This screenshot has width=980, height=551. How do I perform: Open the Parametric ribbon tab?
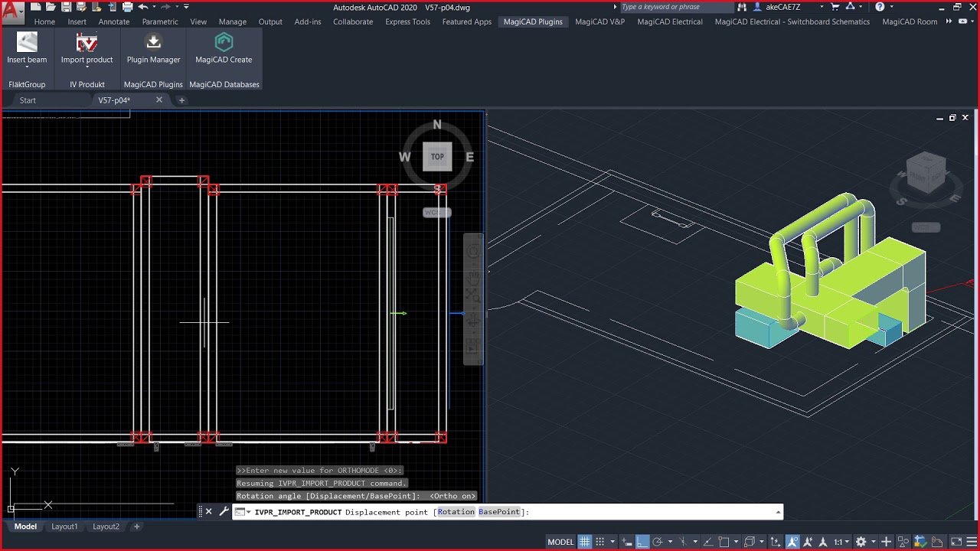160,21
